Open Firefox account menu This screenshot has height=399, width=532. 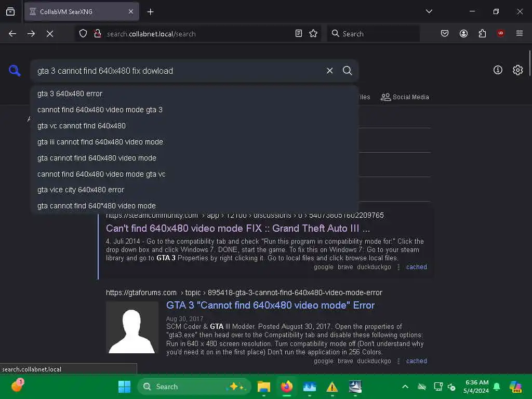pyautogui.click(x=463, y=34)
